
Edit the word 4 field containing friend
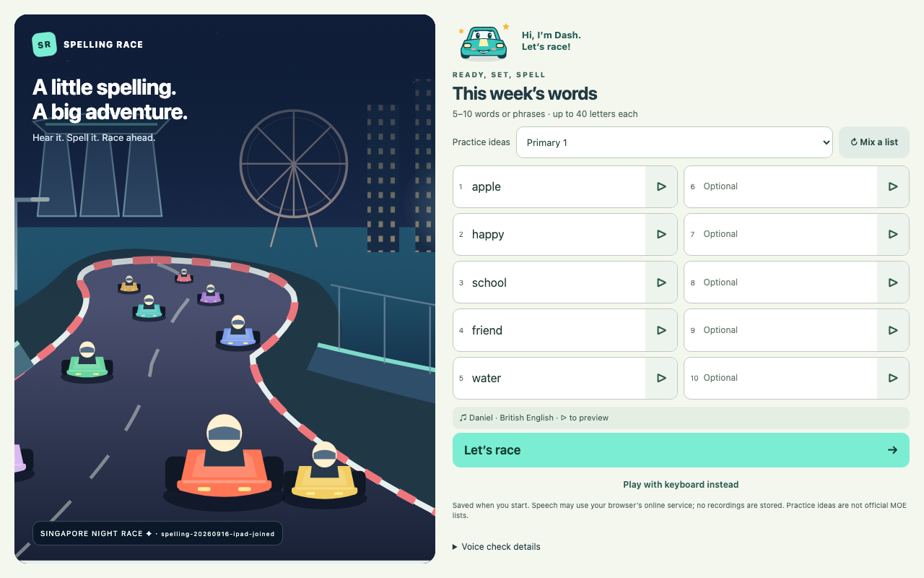click(x=557, y=330)
